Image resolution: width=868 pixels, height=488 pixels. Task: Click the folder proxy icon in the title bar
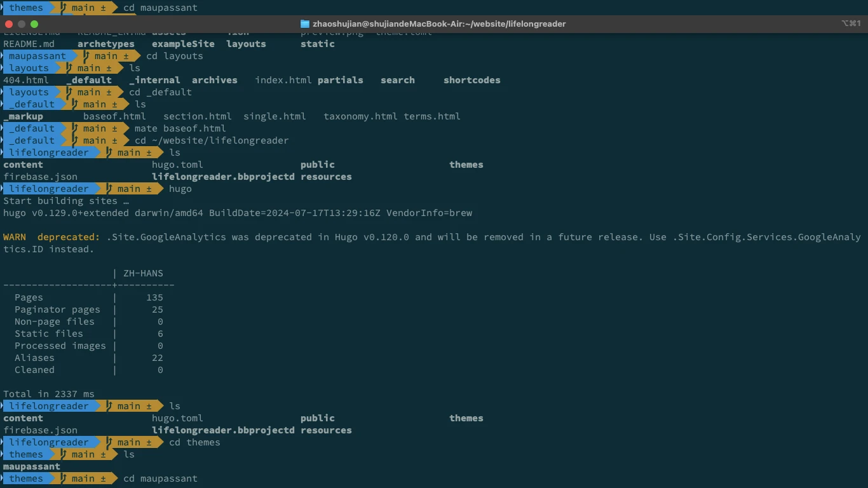click(305, 24)
